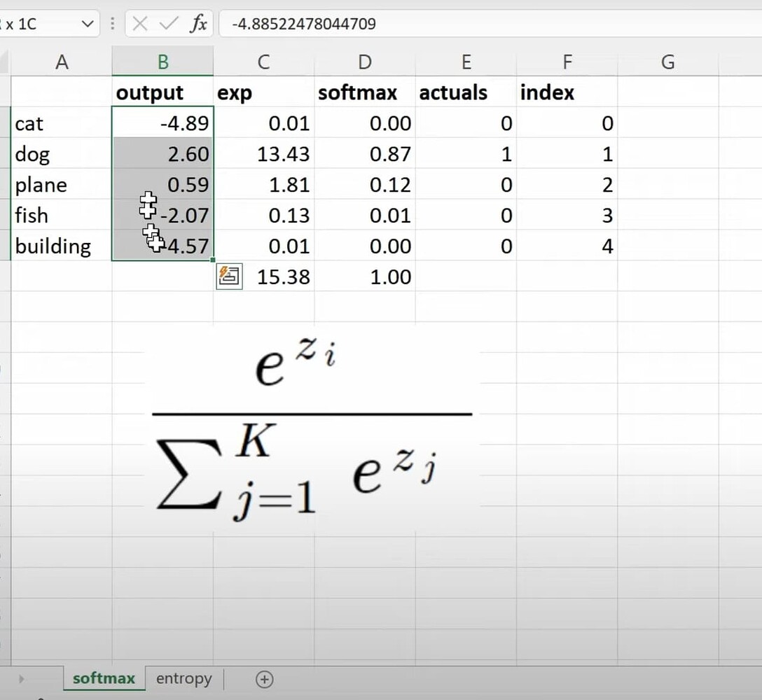This screenshot has width=762, height=700.
Task: Click the Insert Function fx icon
Action: (x=198, y=23)
